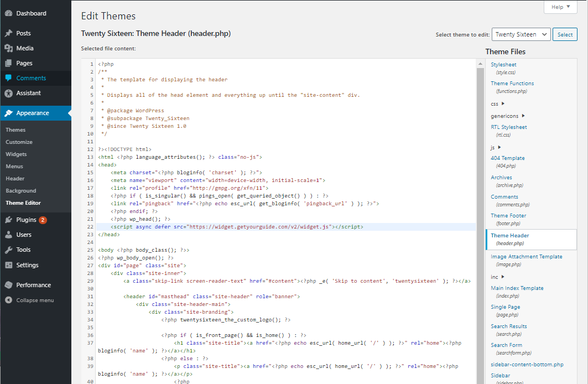The height and width of the screenshot is (384, 588).
Task: Expand the inc folder
Action: pyautogui.click(x=498, y=277)
